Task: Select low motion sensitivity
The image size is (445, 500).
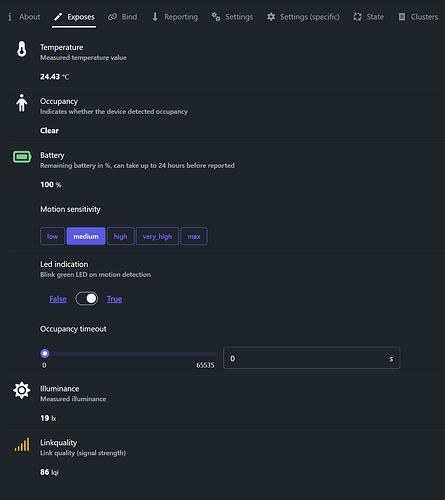Action: [52, 236]
